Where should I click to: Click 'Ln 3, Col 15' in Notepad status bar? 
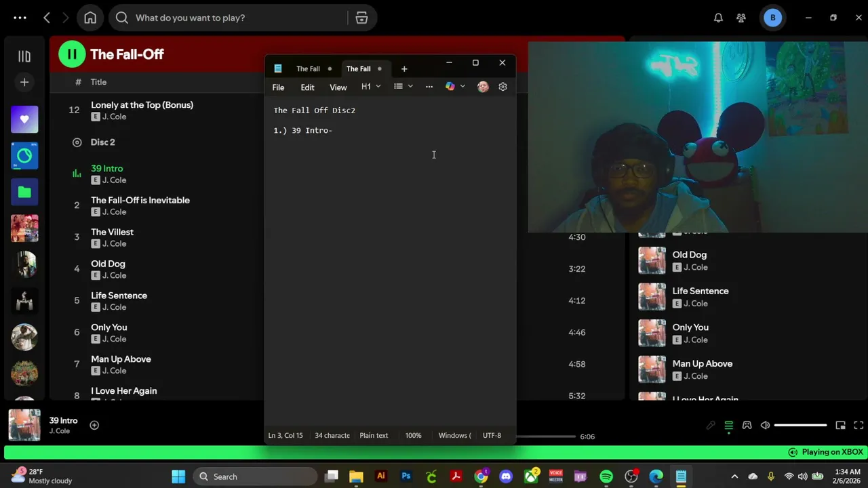click(285, 436)
